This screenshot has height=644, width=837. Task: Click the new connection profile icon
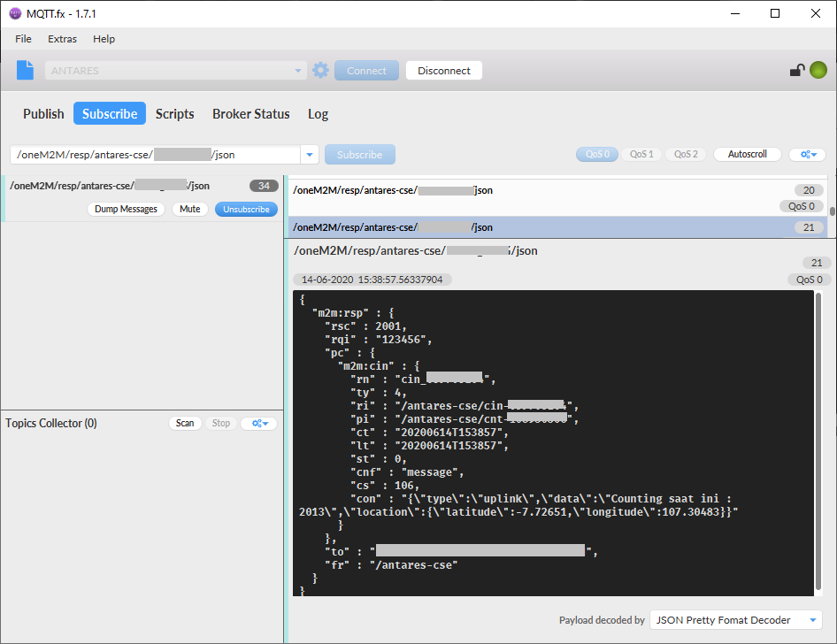point(23,70)
